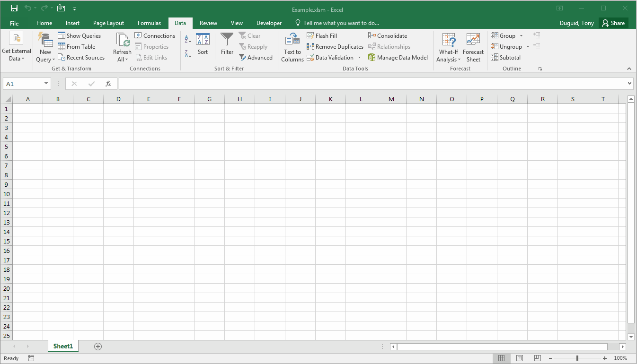Open the Forecast Sheet tool
The width and height of the screenshot is (637, 364).
click(473, 47)
